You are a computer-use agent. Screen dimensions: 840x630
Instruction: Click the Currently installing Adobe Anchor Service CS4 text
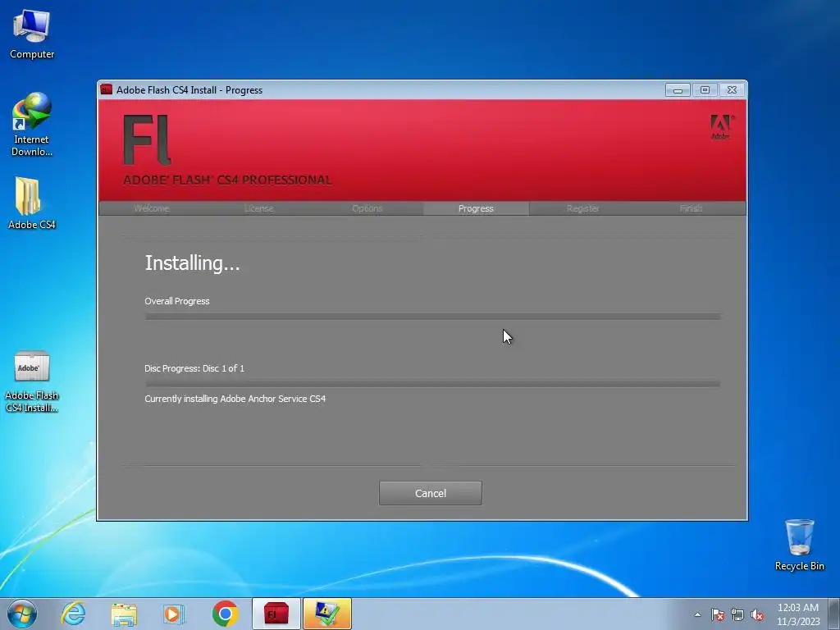pyautogui.click(x=235, y=399)
